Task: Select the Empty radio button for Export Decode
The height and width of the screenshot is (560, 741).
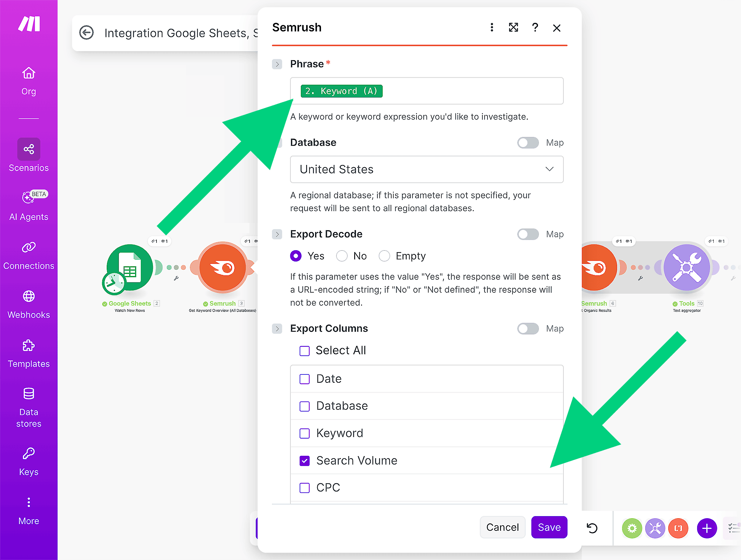Action: (x=384, y=256)
